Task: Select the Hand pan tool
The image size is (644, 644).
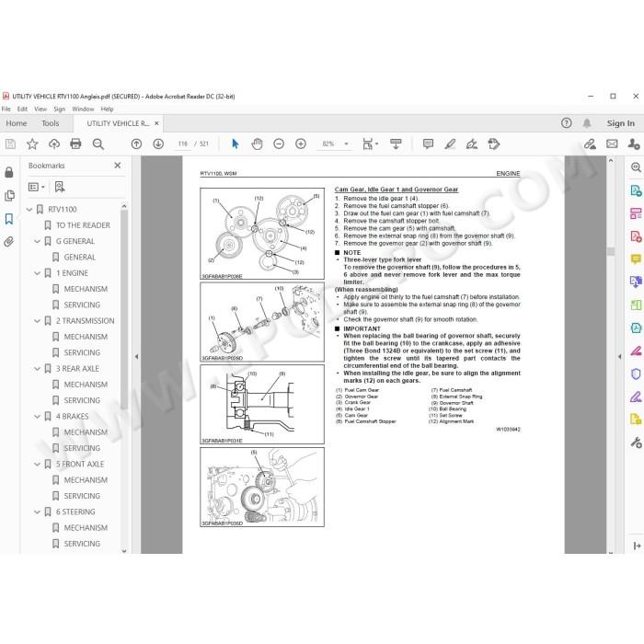Action: pos(257,144)
